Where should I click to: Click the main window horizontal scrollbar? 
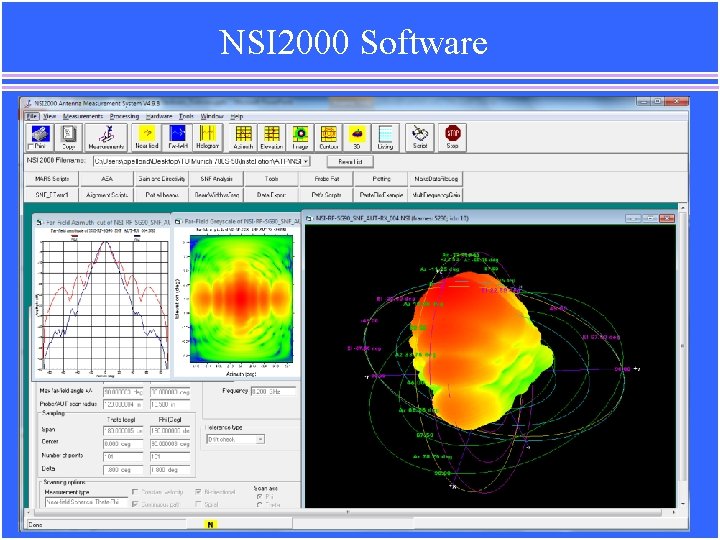pyautogui.click(x=351, y=512)
